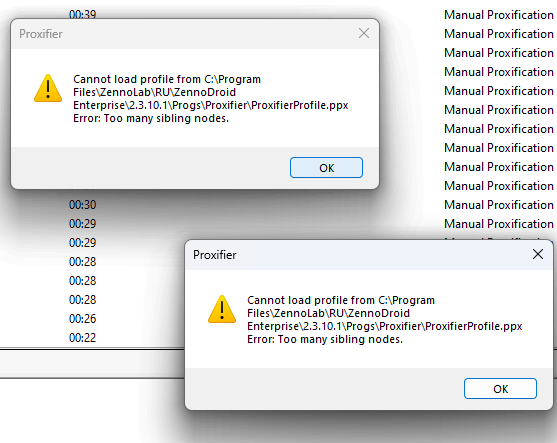Close the inactive Proxifier dialog behind
This screenshot has height=443, width=557.
pyautogui.click(x=364, y=33)
